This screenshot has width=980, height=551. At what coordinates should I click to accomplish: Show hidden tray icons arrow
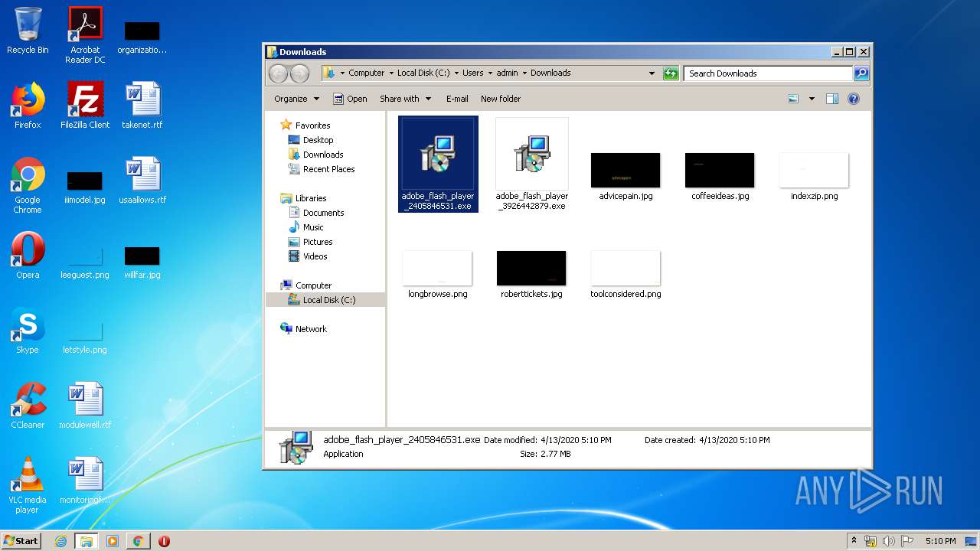coord(854,541)
